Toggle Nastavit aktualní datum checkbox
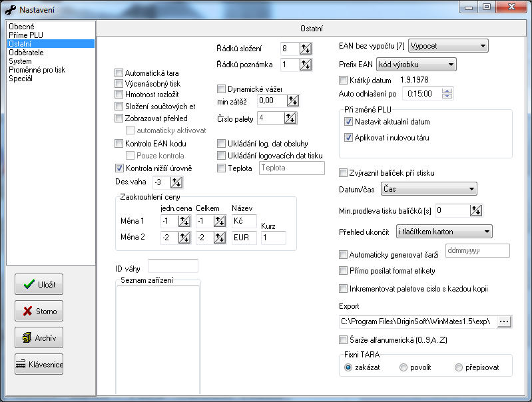532x402 pixels. [x=348, y=122]
